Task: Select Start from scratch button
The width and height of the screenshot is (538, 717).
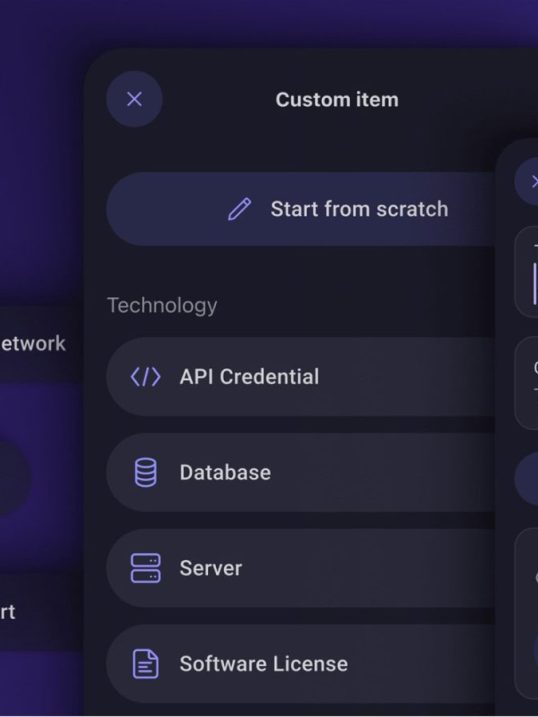Action: (301, 209)
